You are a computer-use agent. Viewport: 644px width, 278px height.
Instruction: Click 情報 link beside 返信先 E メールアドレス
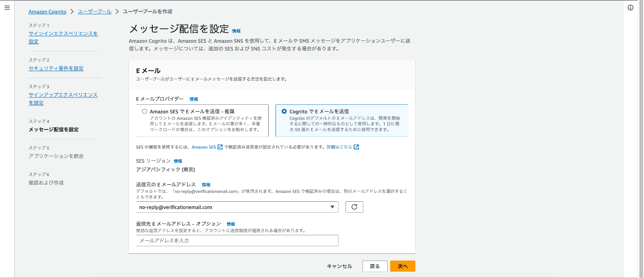click(x=231, y=224)
